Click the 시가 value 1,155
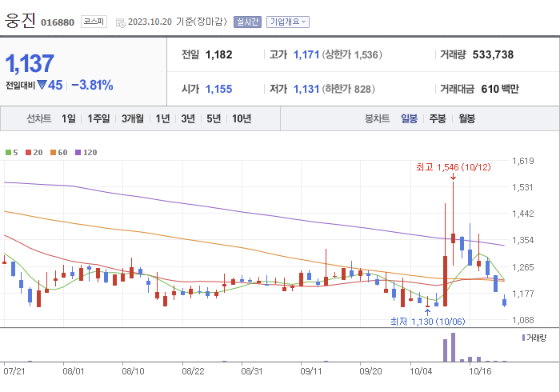The height and width of the screenshot is (392, 560). (219, 89)
